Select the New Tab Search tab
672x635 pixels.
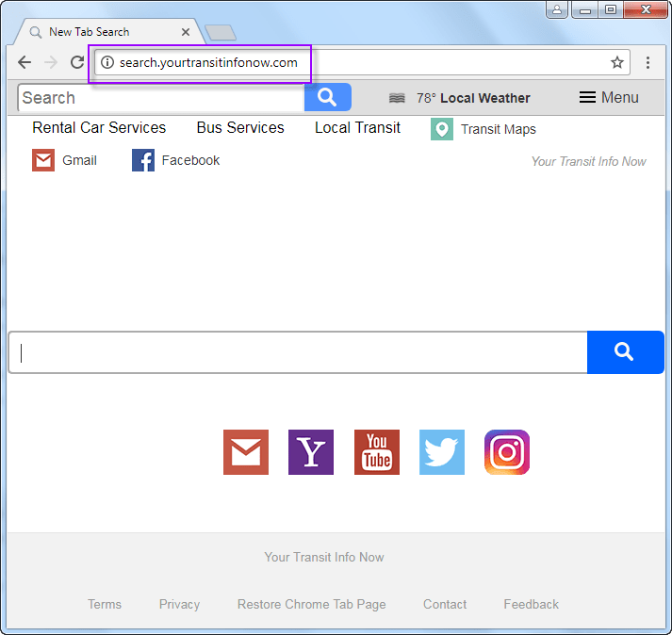pyautogui.click(x=107, y=32)
